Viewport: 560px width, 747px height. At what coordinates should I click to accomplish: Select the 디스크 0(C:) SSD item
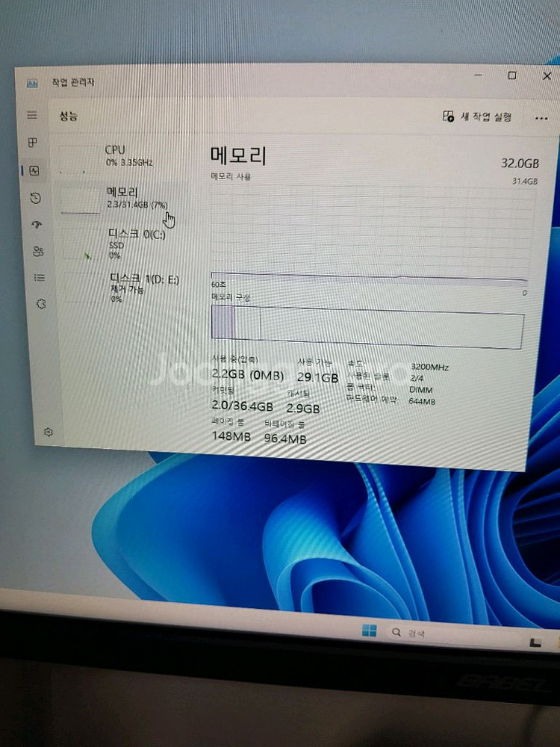click(x=125, y=244)
